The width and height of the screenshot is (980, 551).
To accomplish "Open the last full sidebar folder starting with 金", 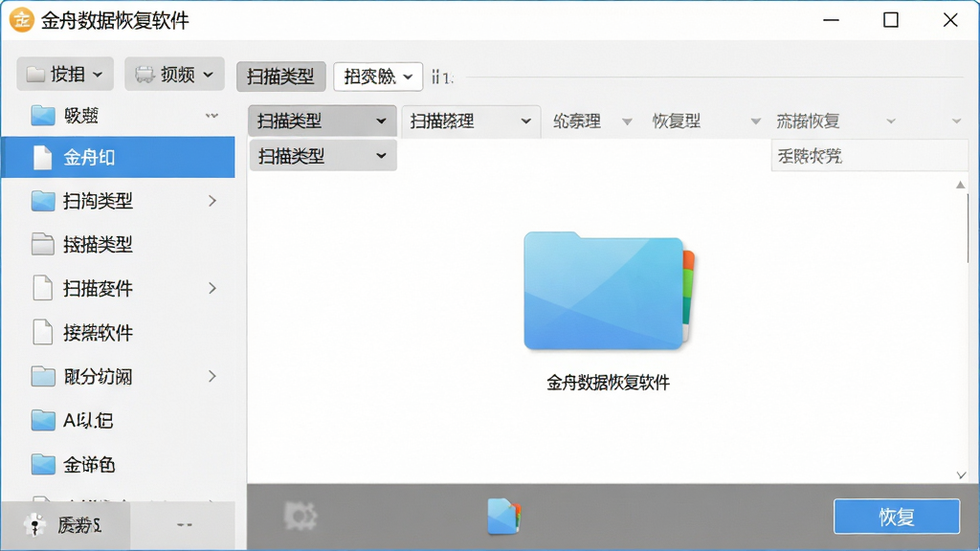I will pos(118,464).
